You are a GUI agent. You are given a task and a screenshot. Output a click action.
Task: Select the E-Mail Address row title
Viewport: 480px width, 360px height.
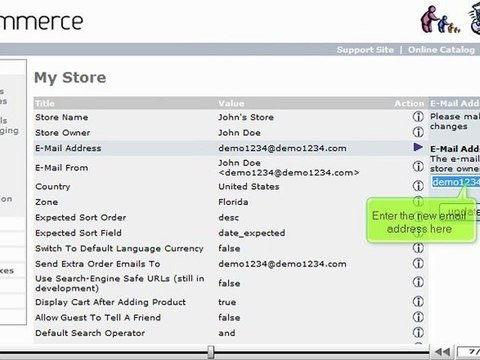[x=68, y=148]
